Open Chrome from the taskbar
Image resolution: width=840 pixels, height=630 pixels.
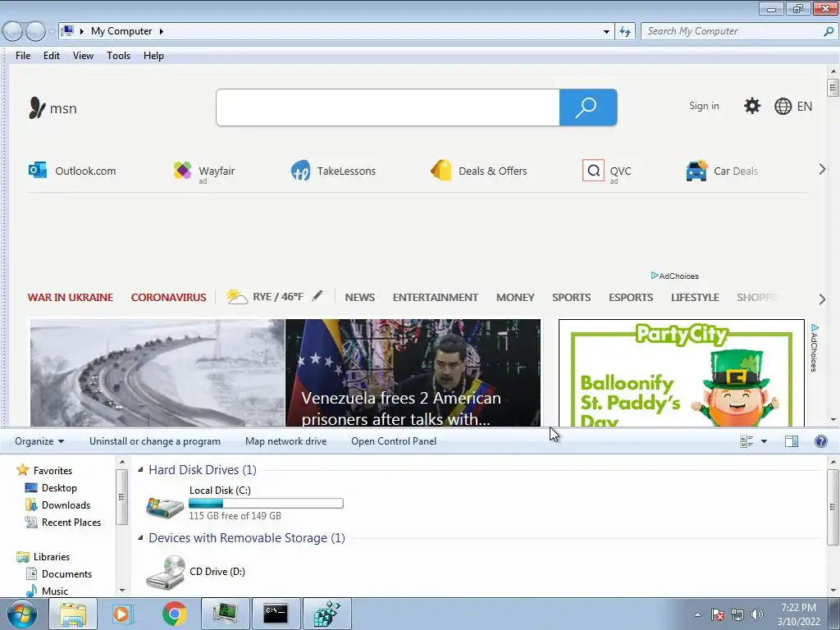click(174, 614)
